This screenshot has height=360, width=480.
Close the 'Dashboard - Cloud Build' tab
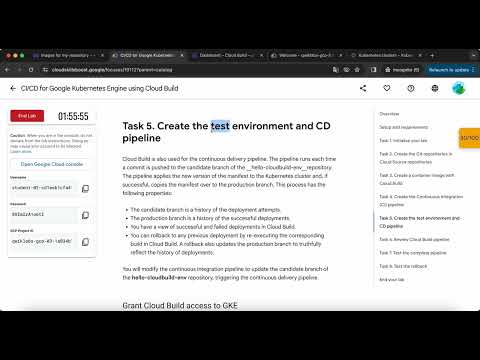click(x=261, y=55)
